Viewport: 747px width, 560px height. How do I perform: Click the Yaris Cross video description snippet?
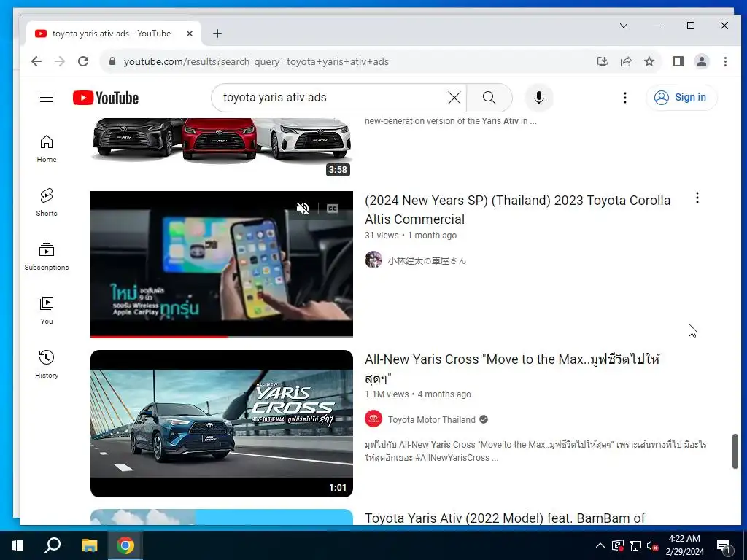pyautogui.click(x=535, y=451)
